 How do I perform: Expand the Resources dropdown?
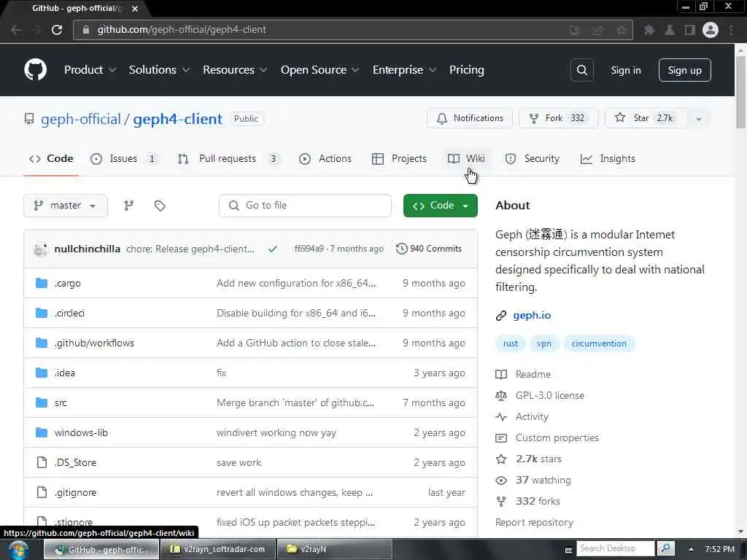click(234, 70)
